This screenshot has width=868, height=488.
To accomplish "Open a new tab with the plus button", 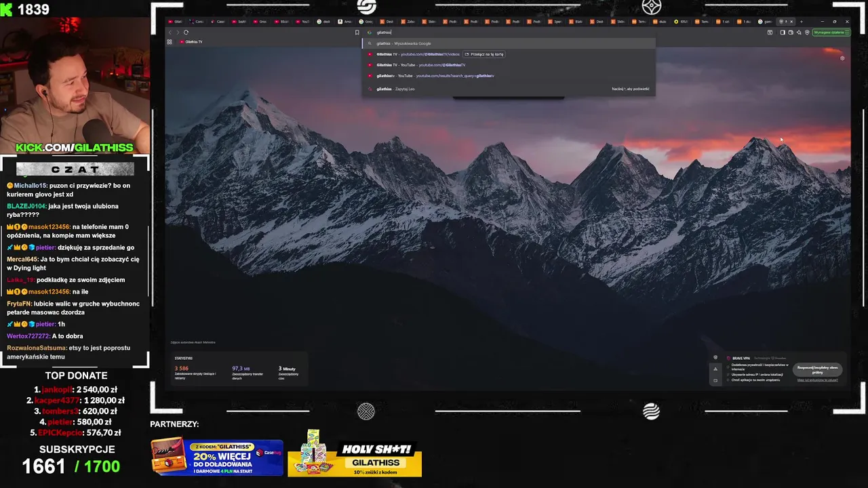I will 801,22.
